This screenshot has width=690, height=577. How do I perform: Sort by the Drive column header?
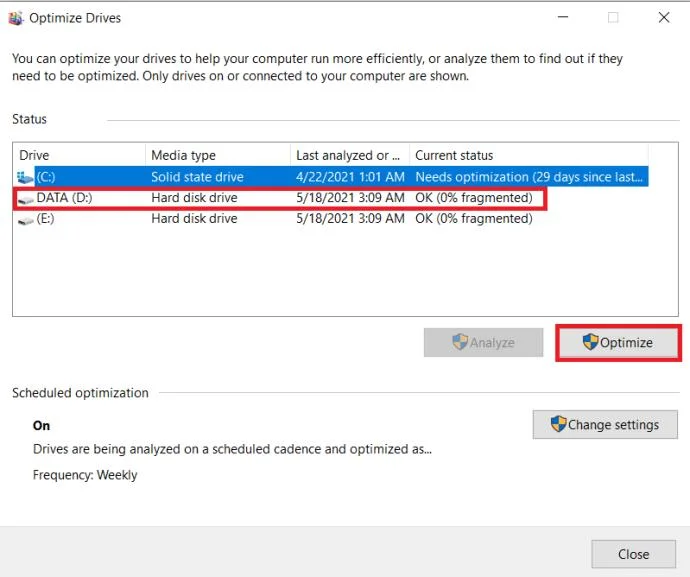pos(79,155)
